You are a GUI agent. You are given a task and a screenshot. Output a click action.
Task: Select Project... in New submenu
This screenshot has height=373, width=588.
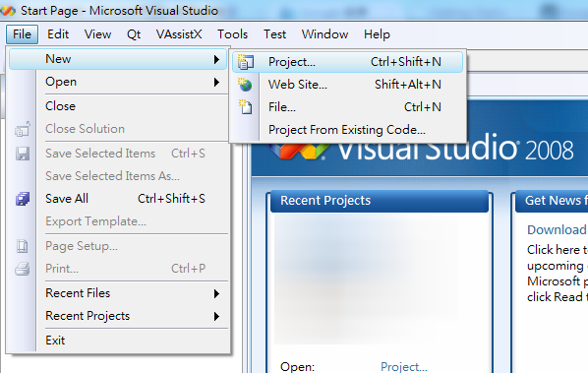[x=347, y=62]
